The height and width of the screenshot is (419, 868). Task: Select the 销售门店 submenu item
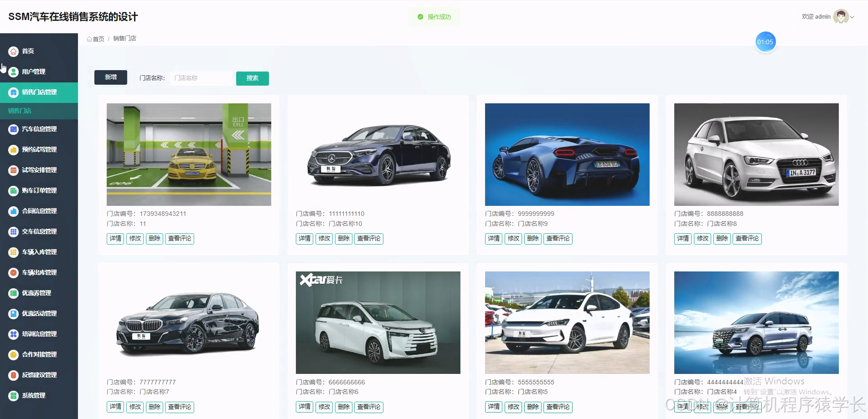[20, 111]
